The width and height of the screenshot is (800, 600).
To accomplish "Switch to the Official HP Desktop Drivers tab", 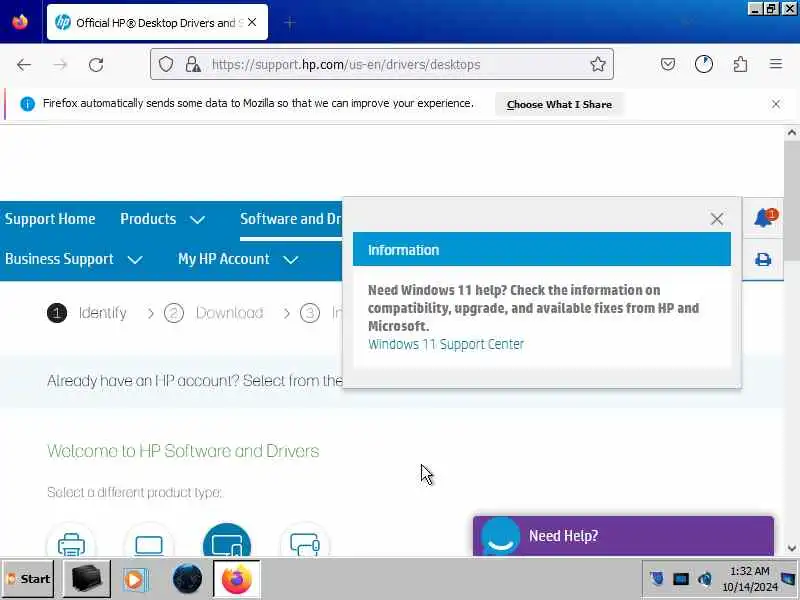I will [157, 22].
